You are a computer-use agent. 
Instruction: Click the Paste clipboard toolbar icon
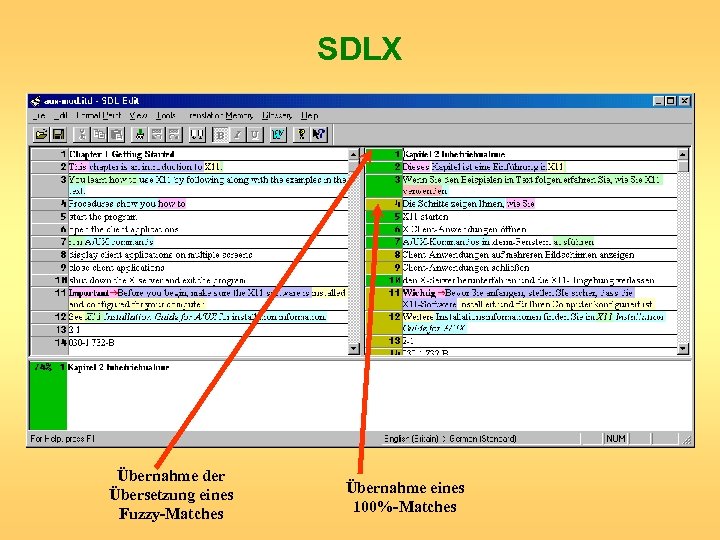pyautogui.click(x=117, y=134)
